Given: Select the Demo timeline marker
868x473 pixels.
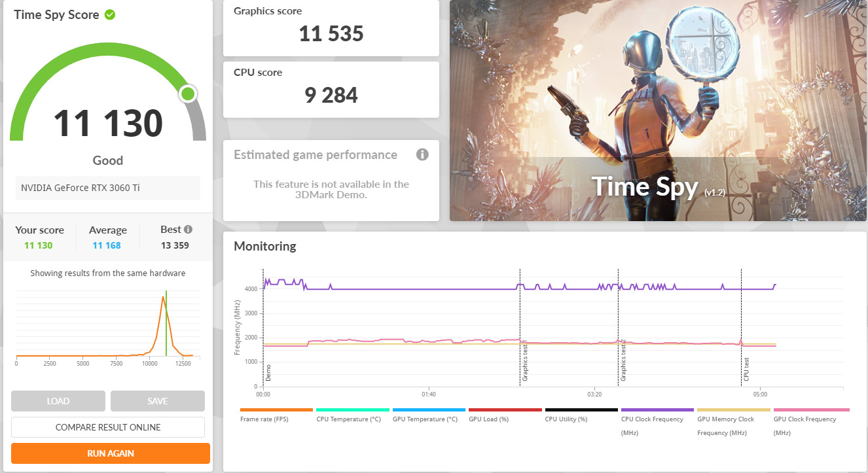Looking at the screenshot, I should [x=268, y=374].
